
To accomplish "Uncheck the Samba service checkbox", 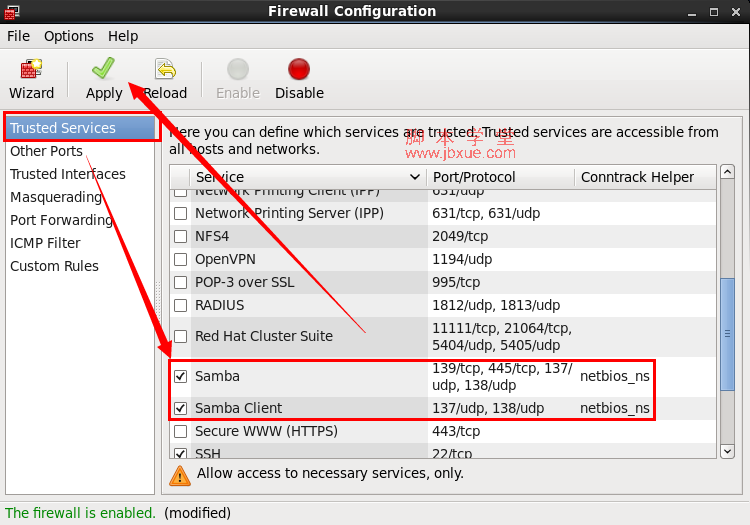I will [180, 376].
